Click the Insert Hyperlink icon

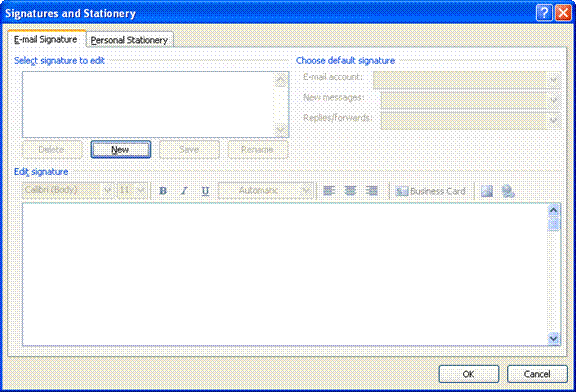tap(508, 191)
